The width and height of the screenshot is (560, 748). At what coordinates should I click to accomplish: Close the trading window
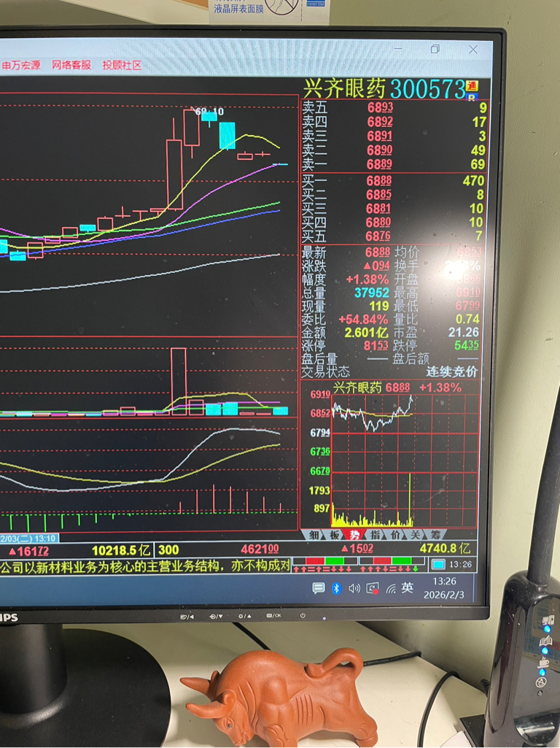coord(472,49)
